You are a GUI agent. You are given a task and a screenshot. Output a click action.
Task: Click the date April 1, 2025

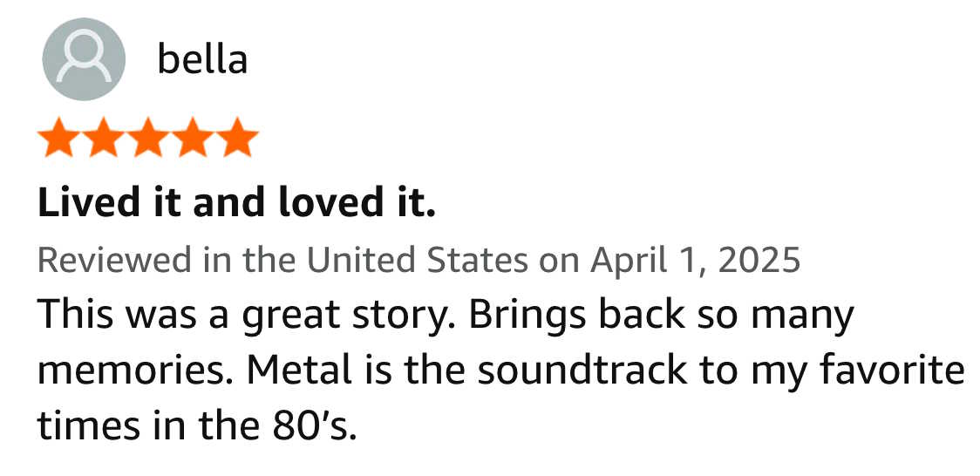coord(696,261)
